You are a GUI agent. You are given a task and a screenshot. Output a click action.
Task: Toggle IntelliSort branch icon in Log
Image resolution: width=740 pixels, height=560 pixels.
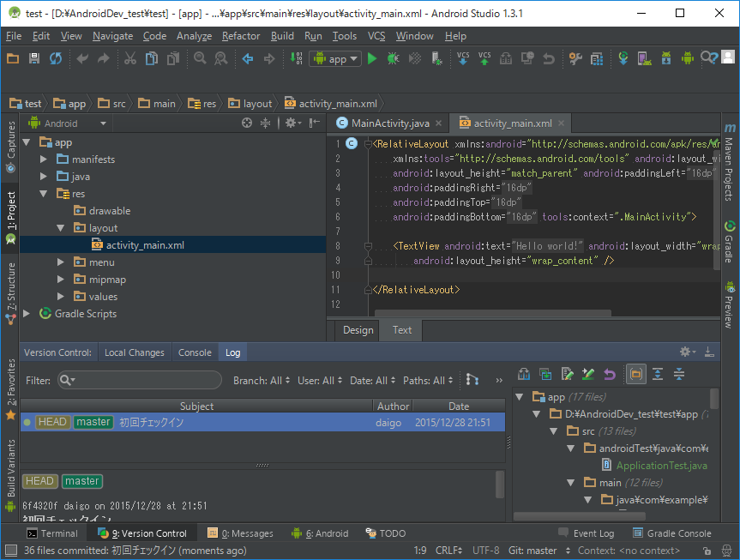tap(472, 380)
